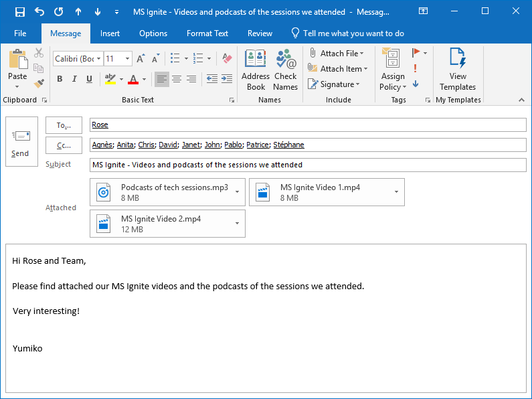Open font color dropdown arrow
This screenshot has width=532, height=399.
(144, 80)
